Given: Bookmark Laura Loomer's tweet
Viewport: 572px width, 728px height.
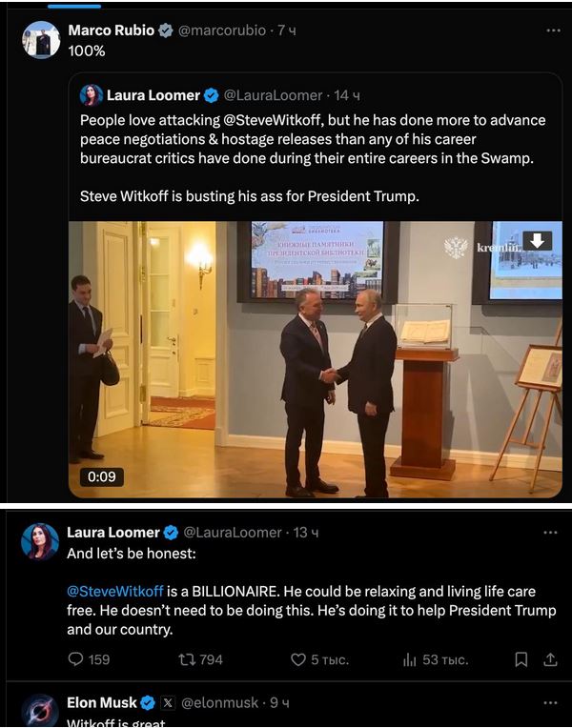Looking at the screenshot, I should point(521,659).
